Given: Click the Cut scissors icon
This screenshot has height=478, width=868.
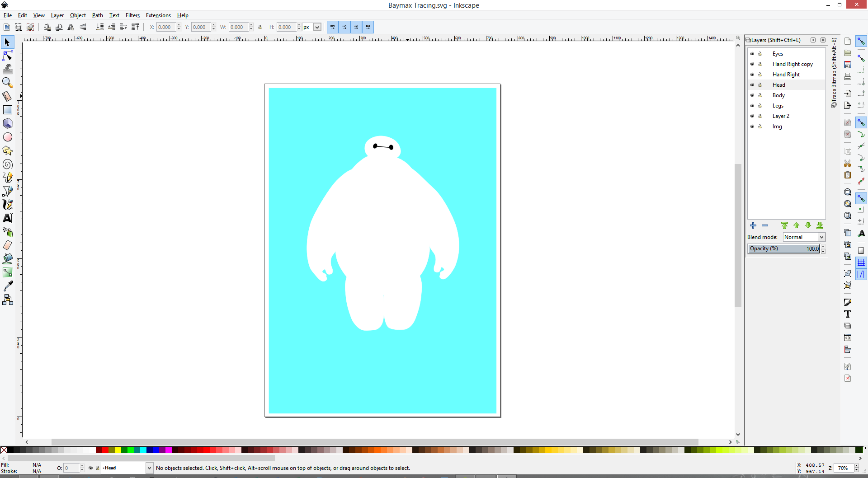Looking at the screenshot, I should pyautogui.click(x=848, y=163).
